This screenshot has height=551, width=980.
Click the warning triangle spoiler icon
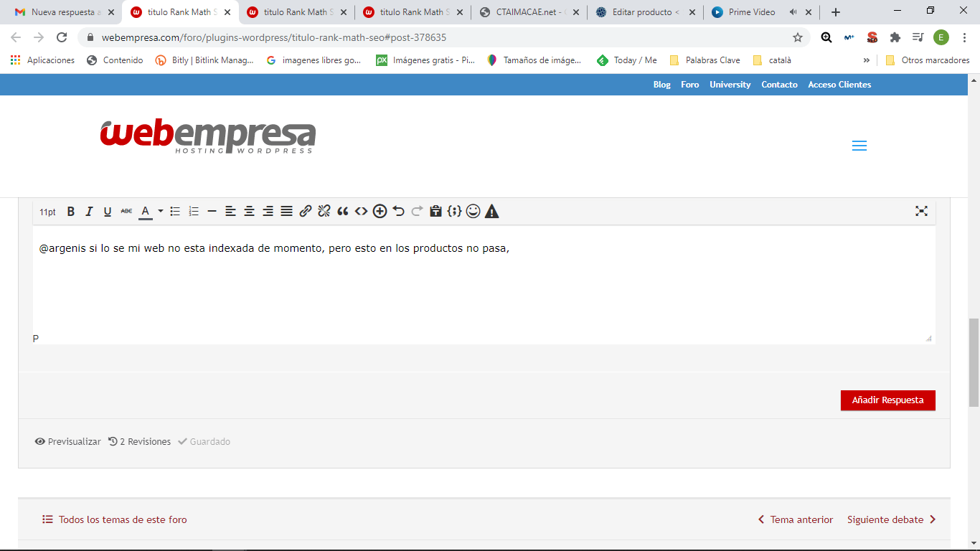click(x=491, y=211)
